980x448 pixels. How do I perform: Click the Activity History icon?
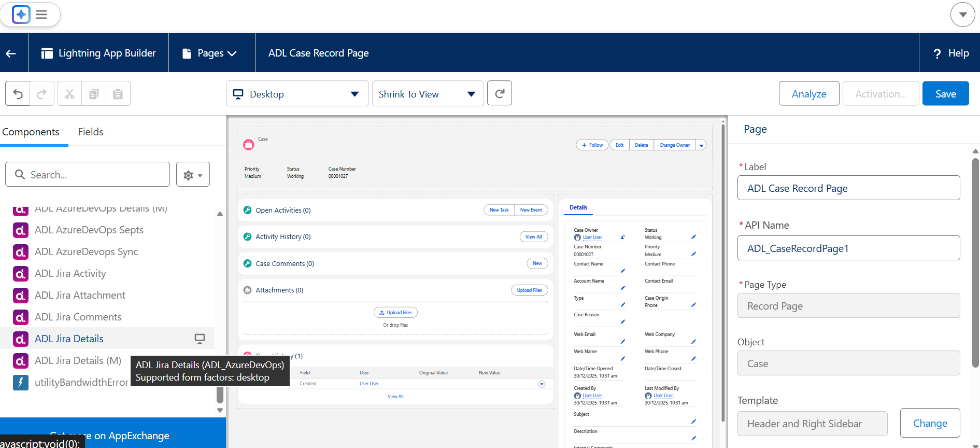point(248,236)
